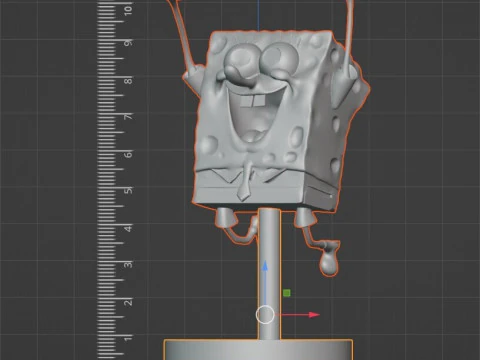Viewport: 480px width, 360px height.
Task: Click the green plane handle of gizmo
Action: tap(287, 293)
